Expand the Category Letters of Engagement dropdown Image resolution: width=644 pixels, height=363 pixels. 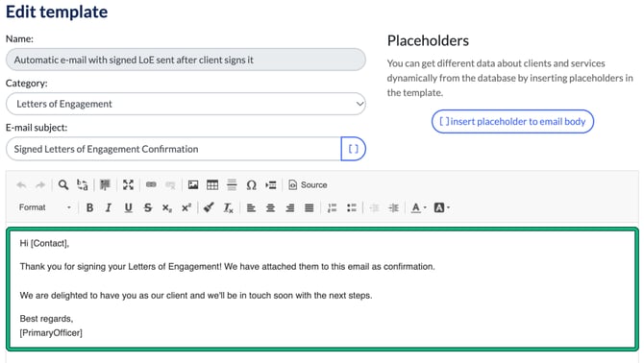(x=186, y=104)
